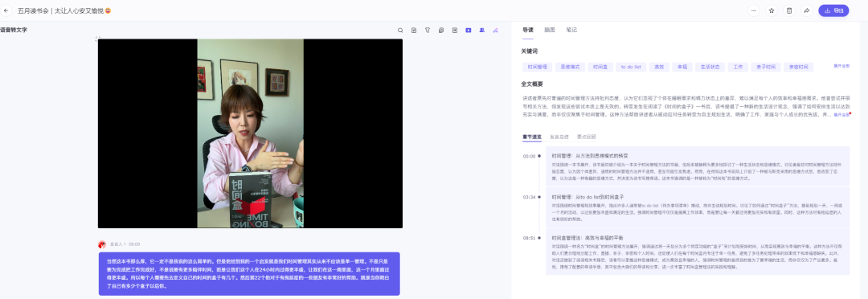Switch to the 脑图 tab
Screen dimensions: 868x299
[x=550, y=30]
